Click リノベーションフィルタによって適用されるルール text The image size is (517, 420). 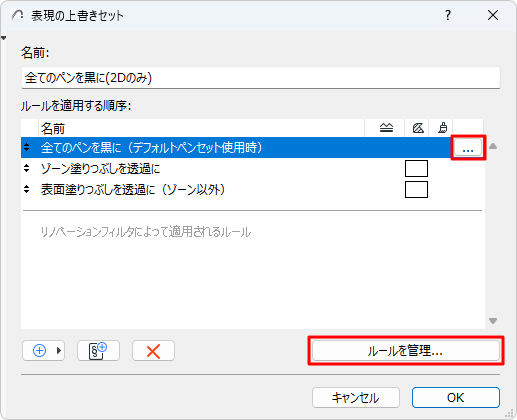tap(146, 232)
